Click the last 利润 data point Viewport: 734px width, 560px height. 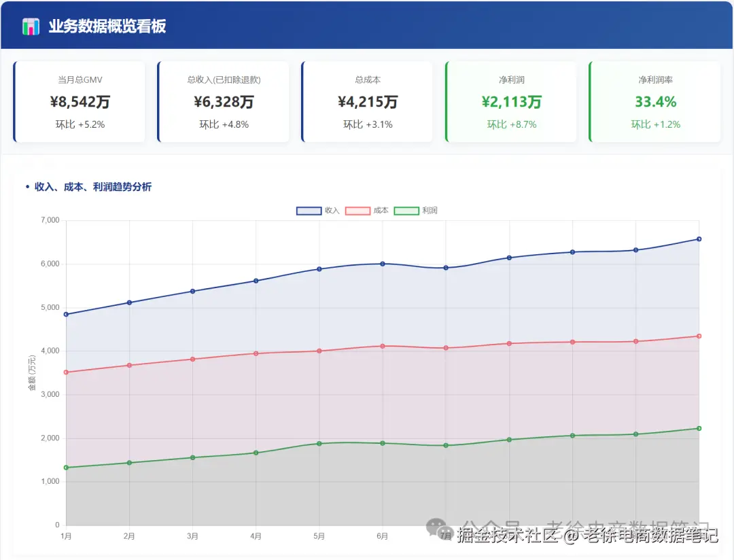tap(699, 428)
